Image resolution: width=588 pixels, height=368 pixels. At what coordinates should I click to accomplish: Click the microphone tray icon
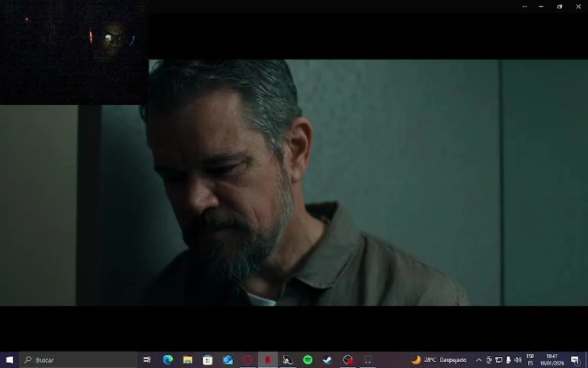coord(508,360)
